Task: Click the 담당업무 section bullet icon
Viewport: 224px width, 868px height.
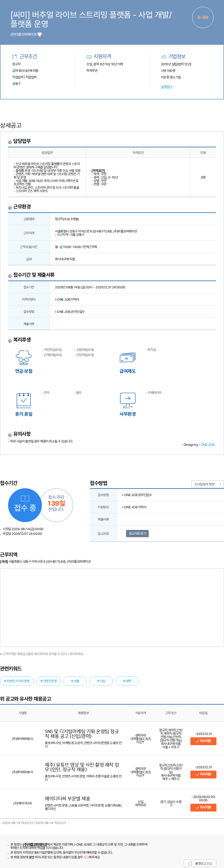Action: [10, 142]
